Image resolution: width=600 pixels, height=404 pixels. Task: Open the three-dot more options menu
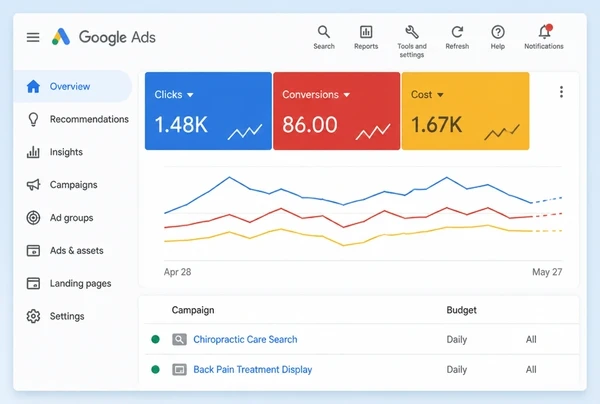[x=561, y=92]
